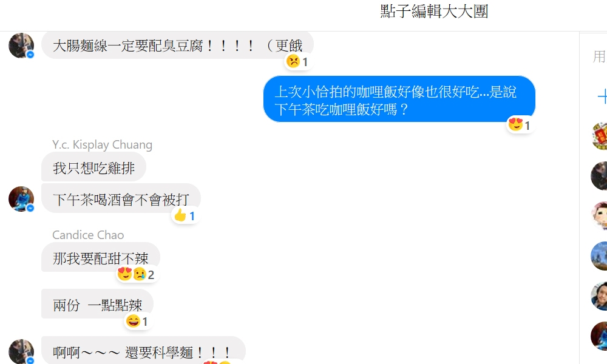Open the bottom member avatar in the right sidebar

pyautogui.click(x=599, y=335)
